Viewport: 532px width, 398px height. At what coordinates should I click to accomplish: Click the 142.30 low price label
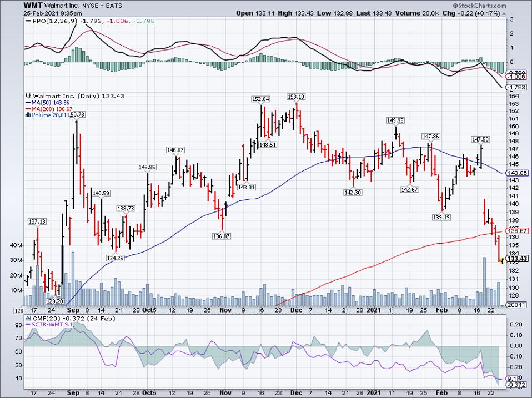tap(353, 192)
